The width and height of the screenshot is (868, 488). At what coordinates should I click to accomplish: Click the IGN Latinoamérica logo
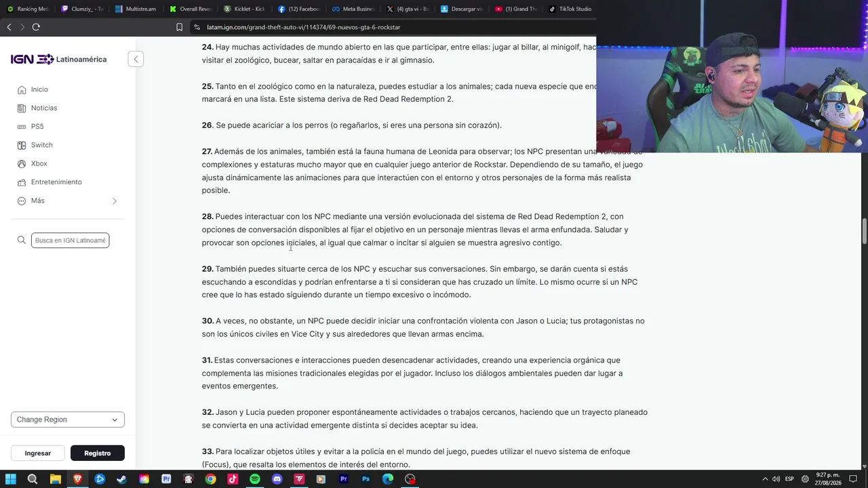pos(58,59)
